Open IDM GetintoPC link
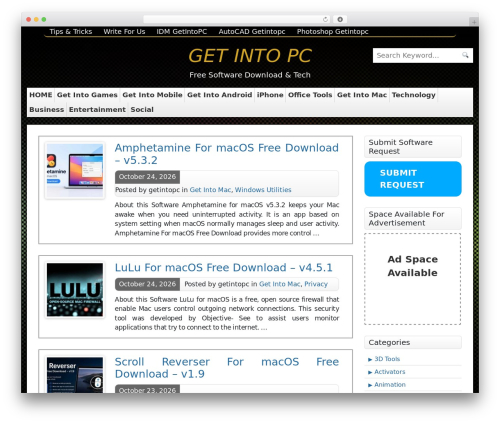 pyautogui.click(x=182, y=31)
